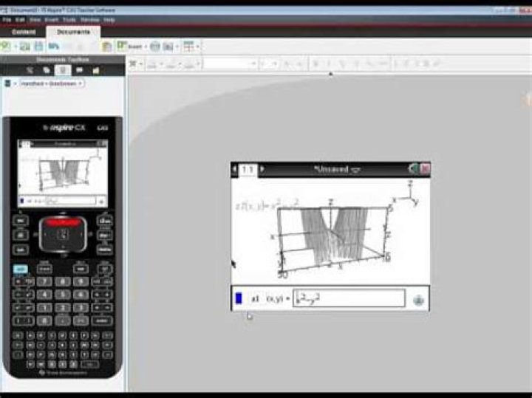532x398 pixels.
Task: Open Content Explorer in the Documents Toolbox
Action: [96, 70]
